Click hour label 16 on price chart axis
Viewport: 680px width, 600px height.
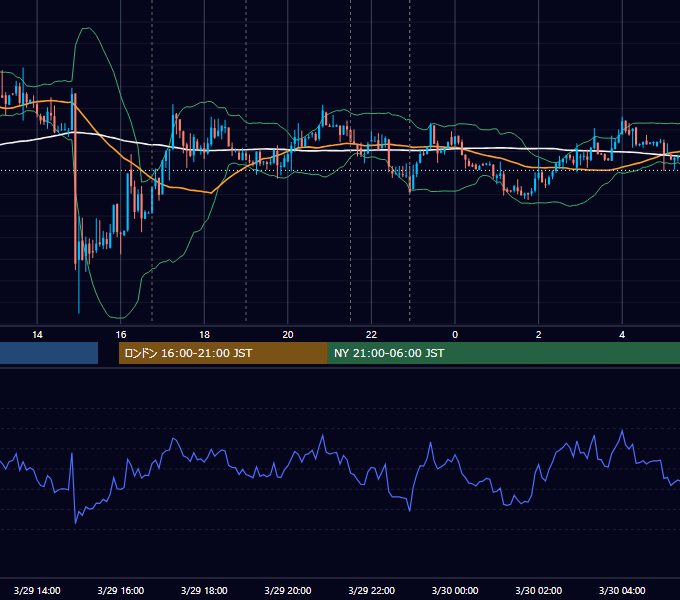click(121, 334)
